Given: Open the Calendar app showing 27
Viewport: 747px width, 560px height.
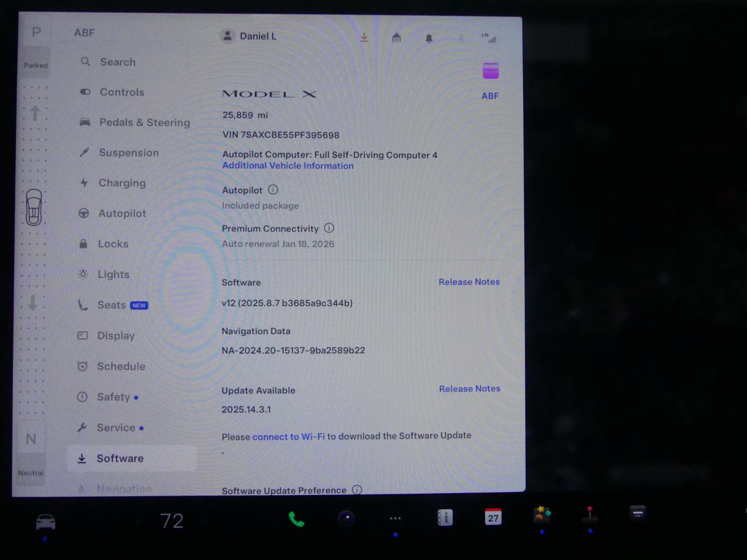Looking at the screenshot, I should coord(493,517).
